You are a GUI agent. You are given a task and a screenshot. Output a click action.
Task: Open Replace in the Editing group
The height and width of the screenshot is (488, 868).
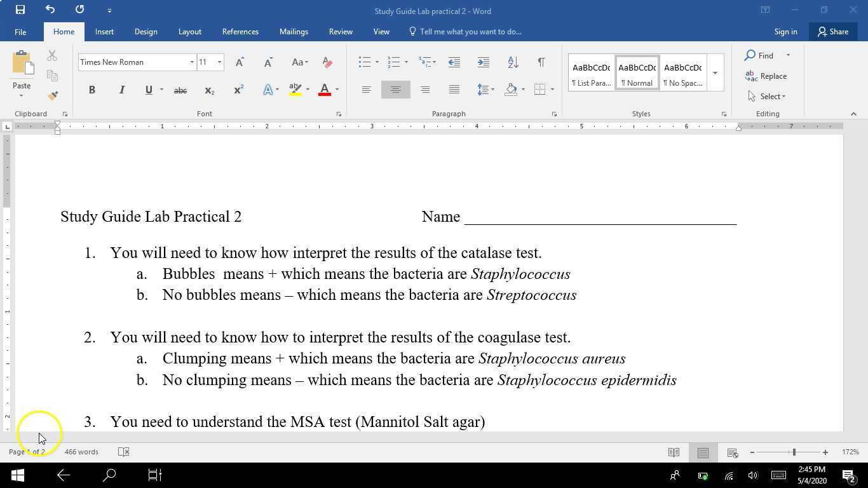coord(769,76)
